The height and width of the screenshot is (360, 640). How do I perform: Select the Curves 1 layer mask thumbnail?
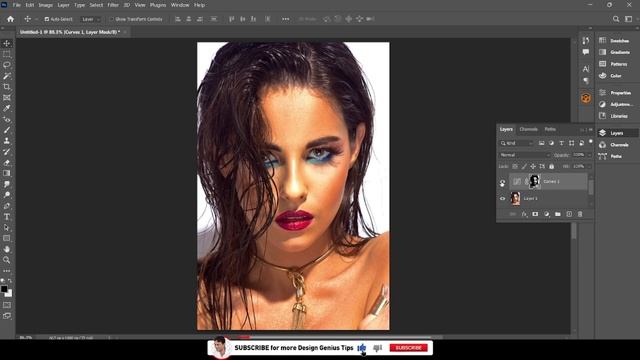(535, 182)
